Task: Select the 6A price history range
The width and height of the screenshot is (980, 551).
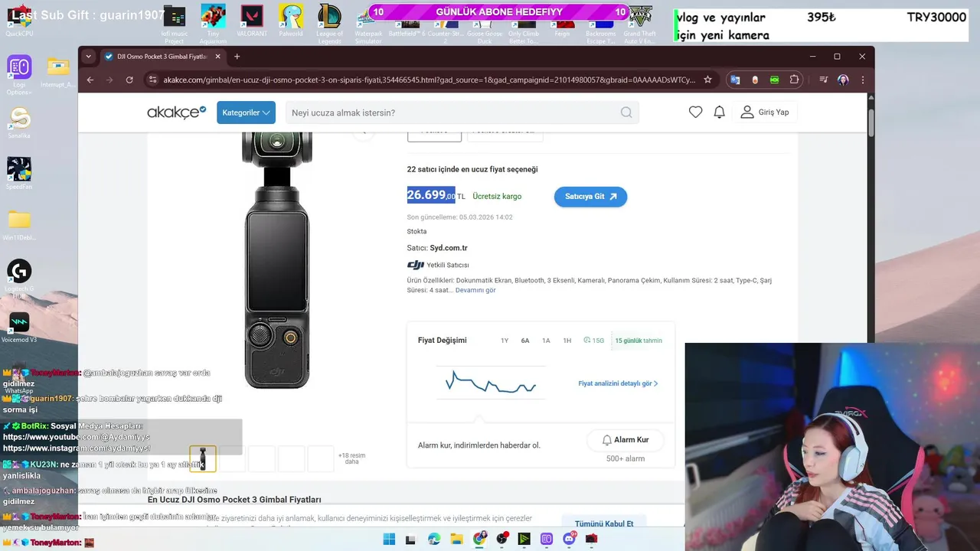Action: coord(525,341)
